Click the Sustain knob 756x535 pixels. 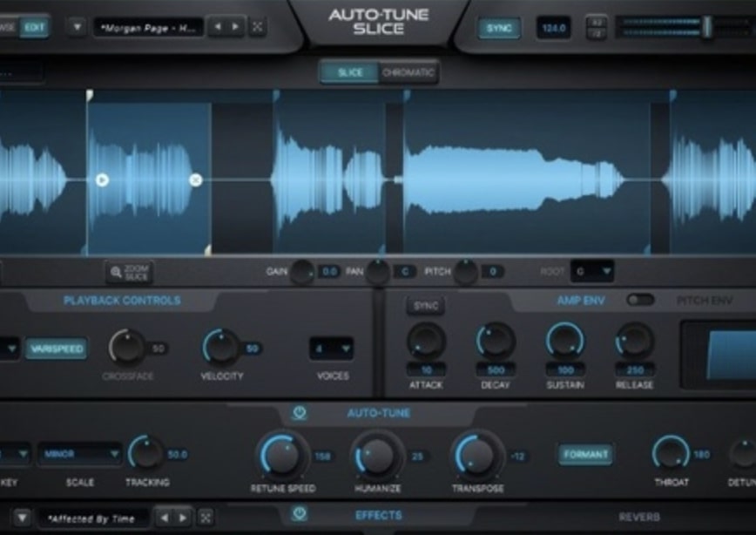click(x=565, y=341)
